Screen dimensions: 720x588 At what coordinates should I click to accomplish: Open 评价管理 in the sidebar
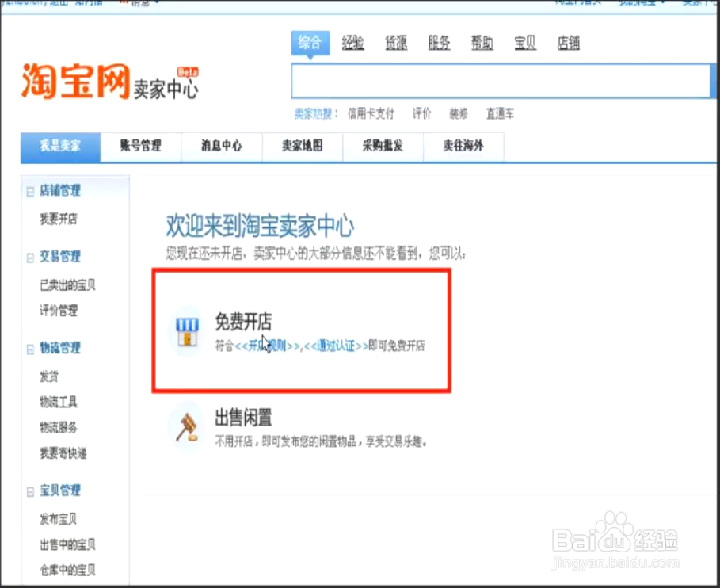(59, 311)
